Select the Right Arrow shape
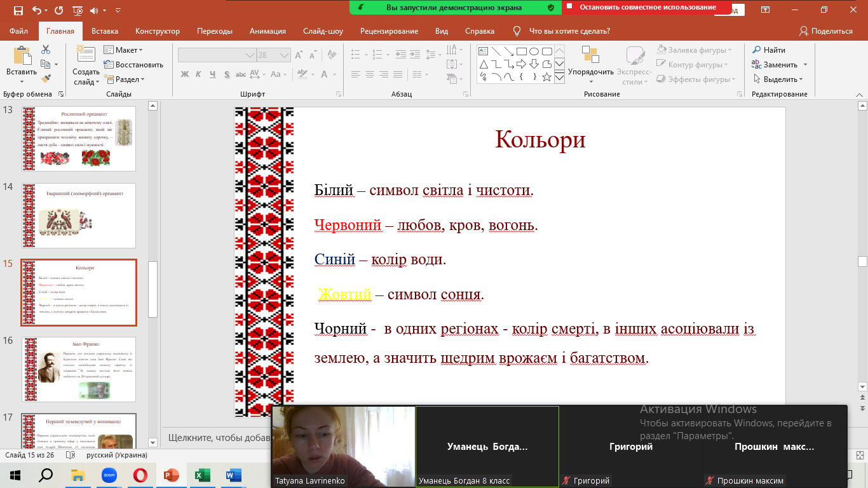868x488 pixels. [522, 64]
